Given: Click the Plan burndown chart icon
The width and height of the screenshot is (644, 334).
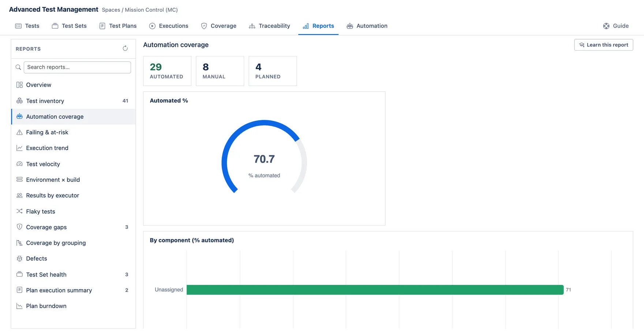Looking at the screenshot, I should tap(19, 306).
